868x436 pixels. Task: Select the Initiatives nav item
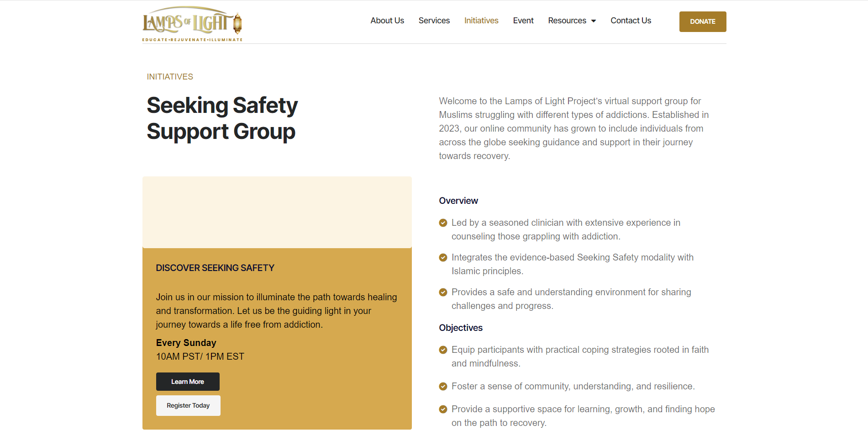481,21
